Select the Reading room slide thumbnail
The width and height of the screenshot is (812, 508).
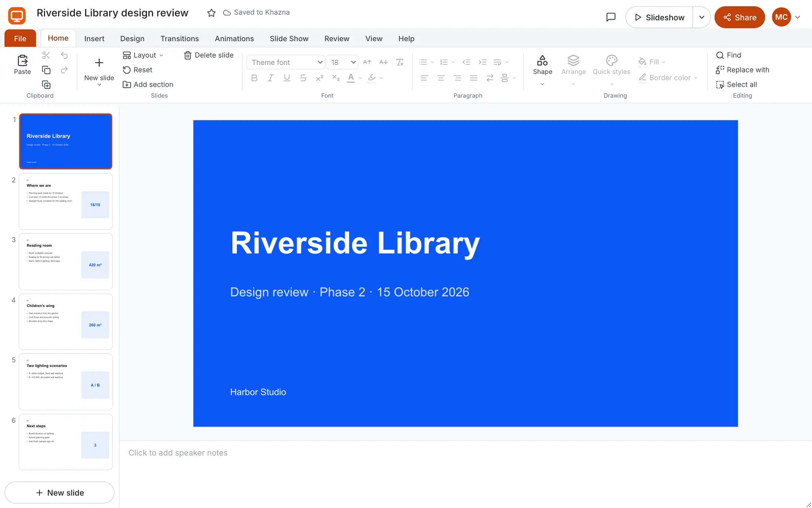(x=66, y=261)
